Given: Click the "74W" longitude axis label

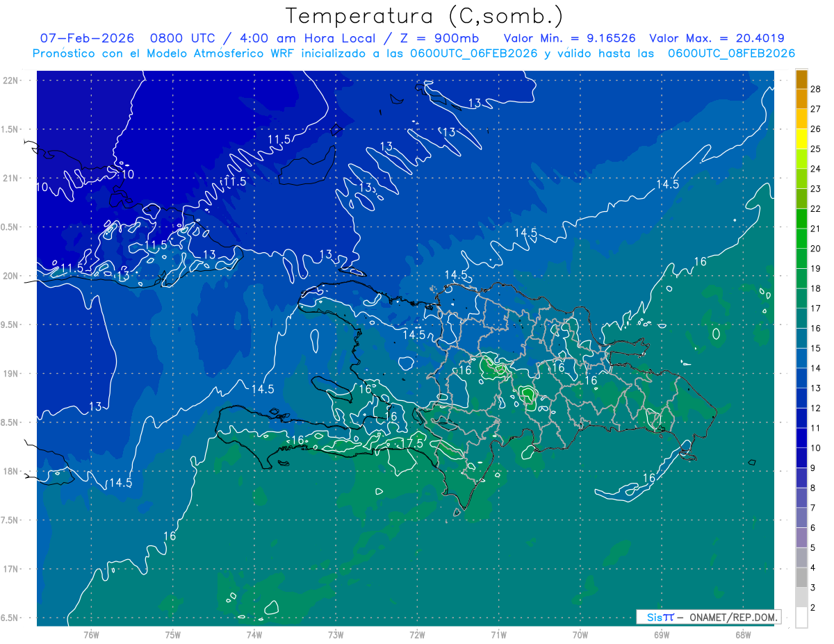Looking at the screenshot, I should click(x=254, y=635).
